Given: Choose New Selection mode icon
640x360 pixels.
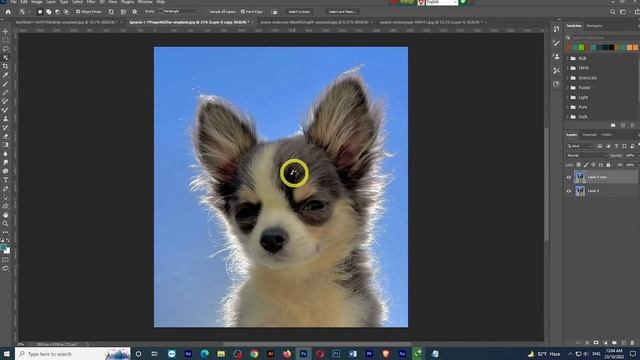Looking at the screenshot, I should point(40,12).
